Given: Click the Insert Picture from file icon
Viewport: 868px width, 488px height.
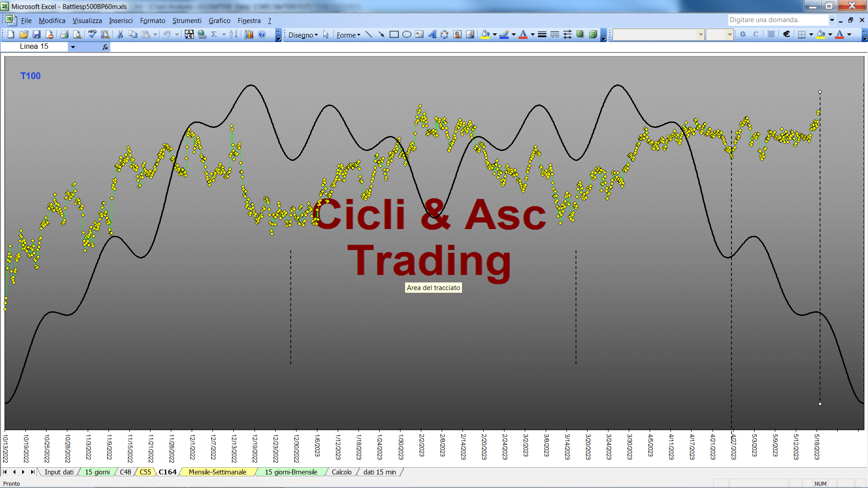Looking at the screenshot, I should pos(470,35).
